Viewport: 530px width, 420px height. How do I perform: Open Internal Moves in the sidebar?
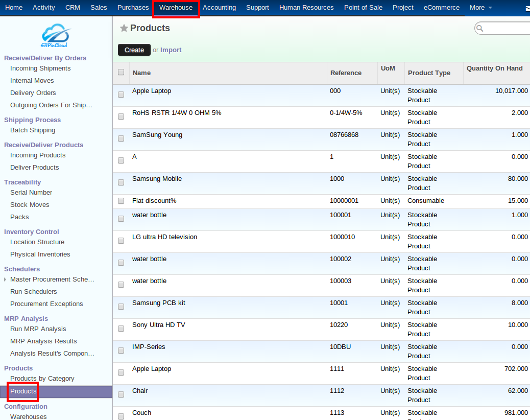click(x=32, y=81)
